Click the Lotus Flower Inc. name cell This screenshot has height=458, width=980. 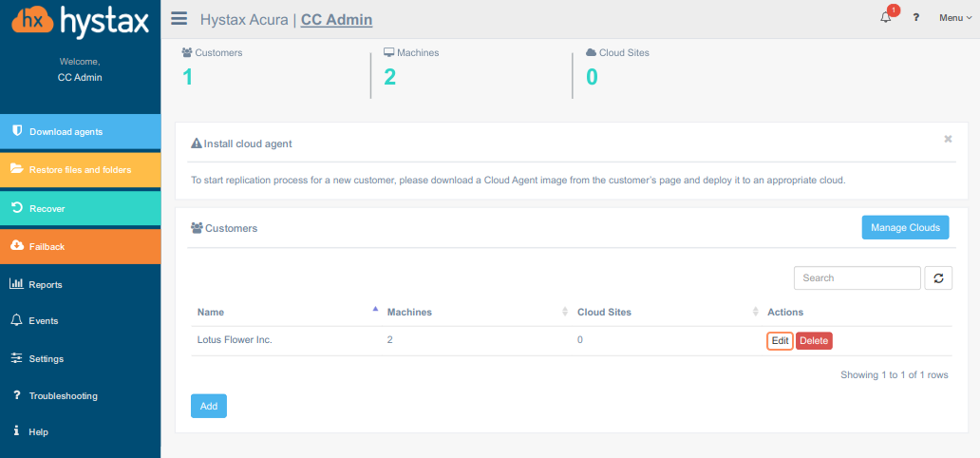pyautogui.click(x=235, y=340)
